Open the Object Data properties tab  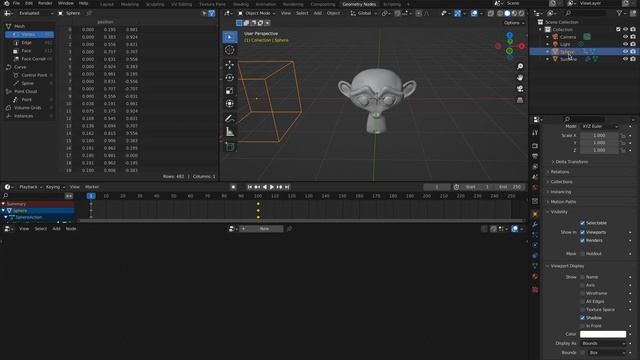pos(535,266)
